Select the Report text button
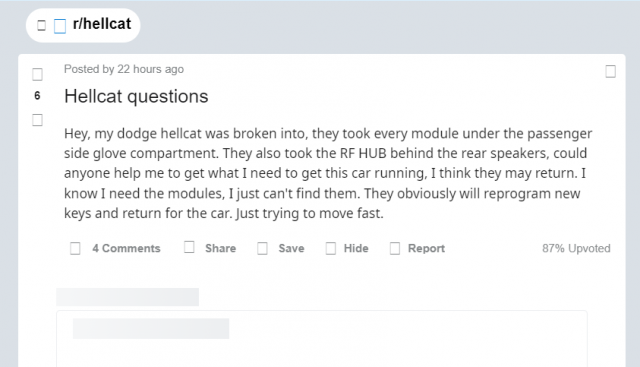 (426, 248)
